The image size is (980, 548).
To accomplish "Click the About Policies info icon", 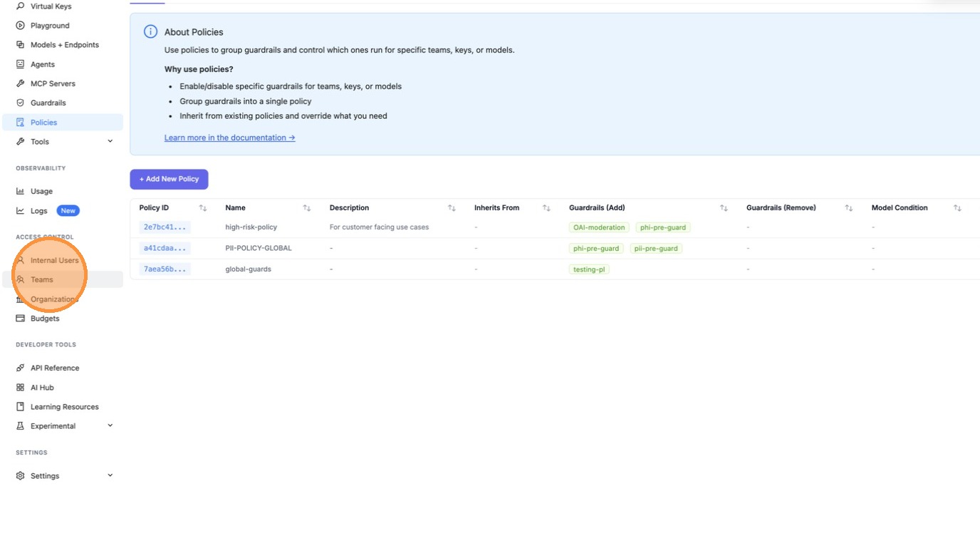I will (x=150, y=31).
